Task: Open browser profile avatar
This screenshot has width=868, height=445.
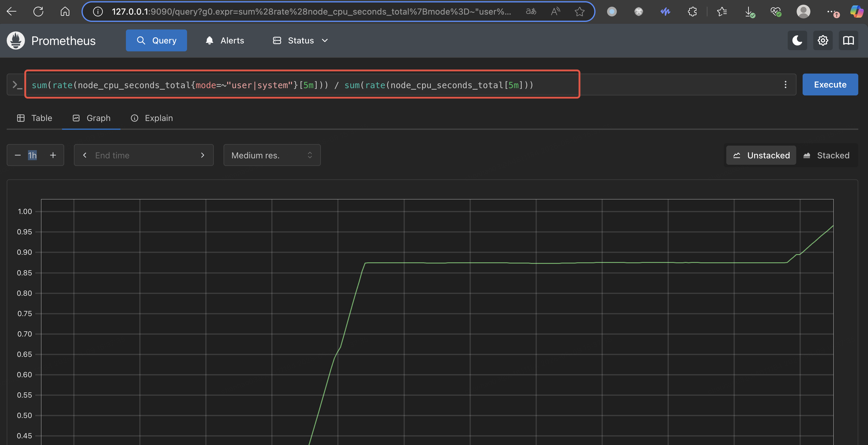Action: coord(803,12)
